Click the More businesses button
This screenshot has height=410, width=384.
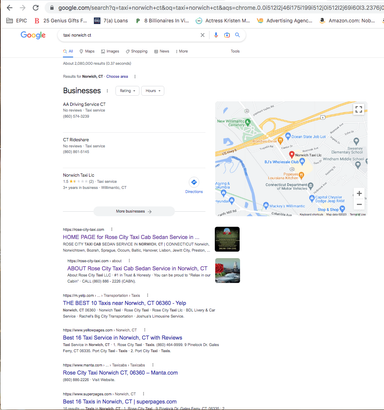pos(134,211)
